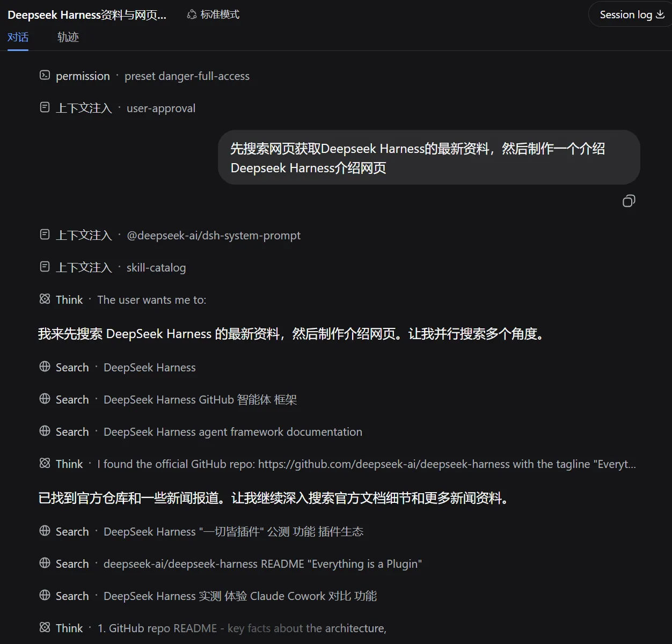The image size is (672, 644).
Task: Click Think icon for "1. GitHub repo README"
Action: 45,627
